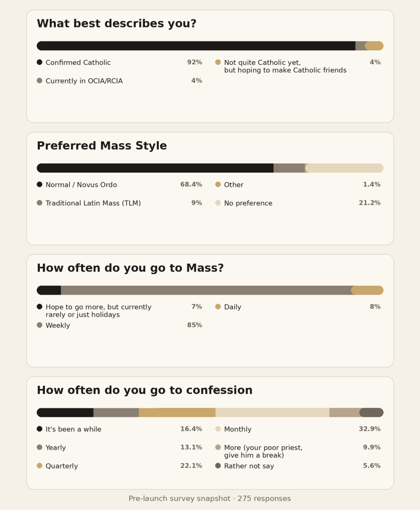Click the 68.4% value for Novus Ordo

[191, 184]
